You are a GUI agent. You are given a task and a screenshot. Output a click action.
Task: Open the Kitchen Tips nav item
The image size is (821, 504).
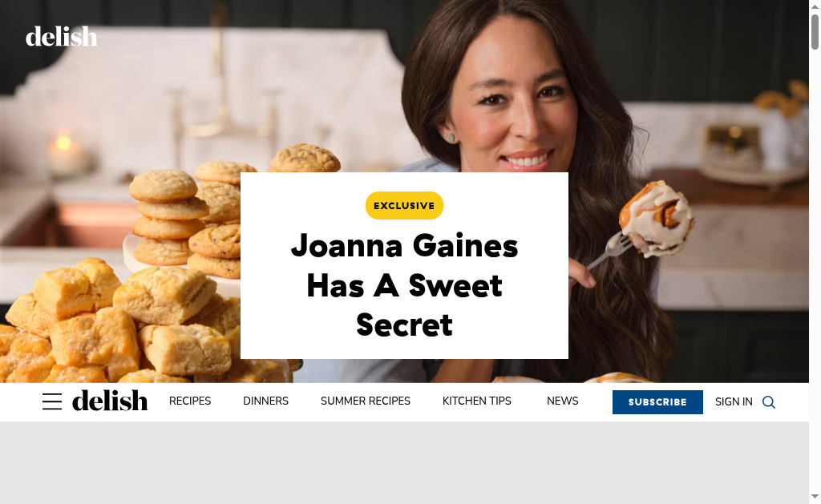pyautogui.click(x=476, y=401)
